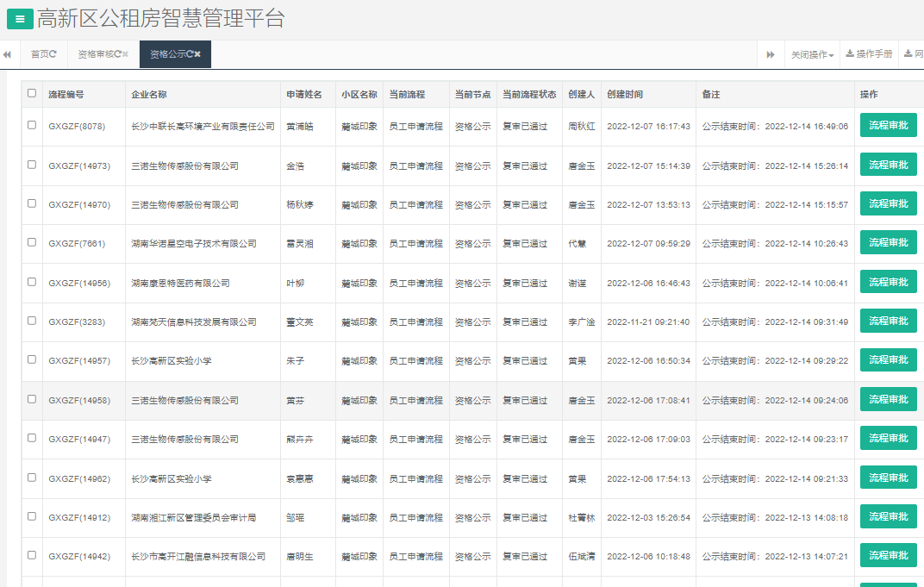924x587 pixels.
Task: Select the 长沙高新区实验小学 table row
Action: pyautogui.click(x=32, y=360)
